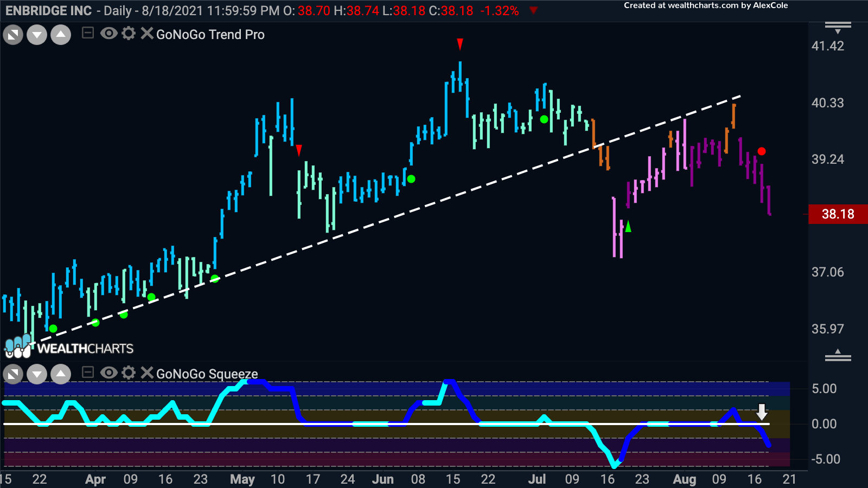This screenshot has height=488, width=868.
Task: Remove the GoNoGo Trend Pro indicator
Action: coord(146,34)
